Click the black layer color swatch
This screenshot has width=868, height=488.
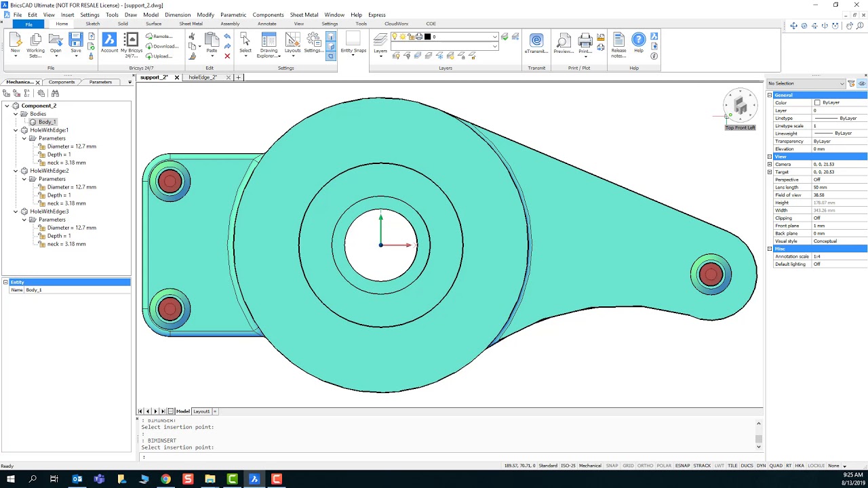[427, 37]
